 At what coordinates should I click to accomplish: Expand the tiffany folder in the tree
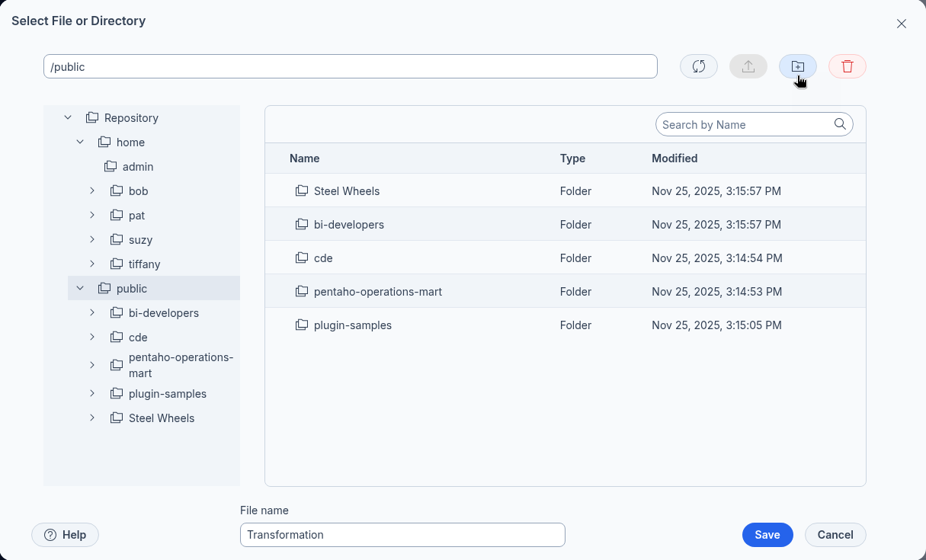point(92,264)
